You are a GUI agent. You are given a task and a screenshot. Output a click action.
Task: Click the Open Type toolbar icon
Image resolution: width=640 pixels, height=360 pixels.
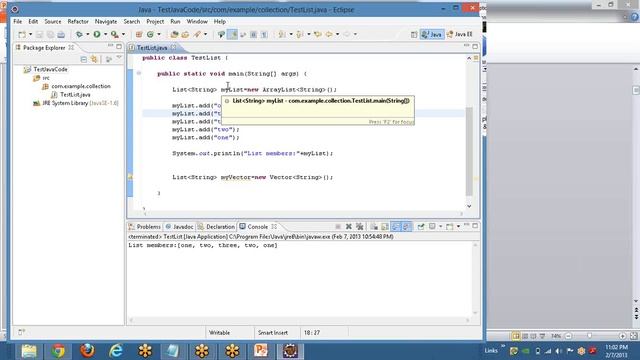click(x=174, y=35)
